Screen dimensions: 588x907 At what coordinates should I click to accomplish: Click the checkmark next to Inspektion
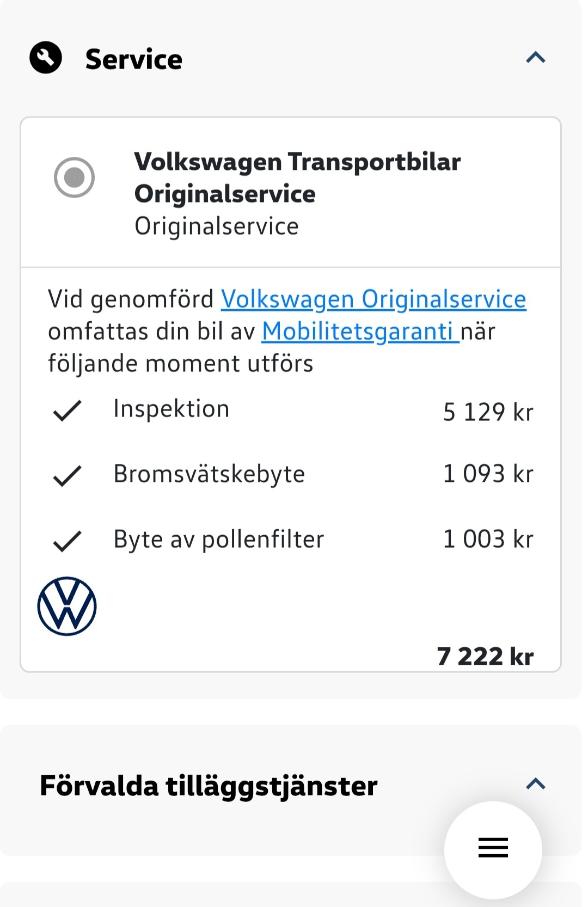[67, 410]
